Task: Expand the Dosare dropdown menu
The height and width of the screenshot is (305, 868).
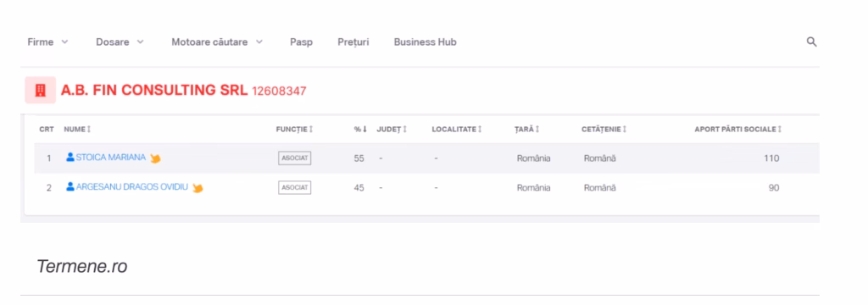Action: (x=120, y=42)
